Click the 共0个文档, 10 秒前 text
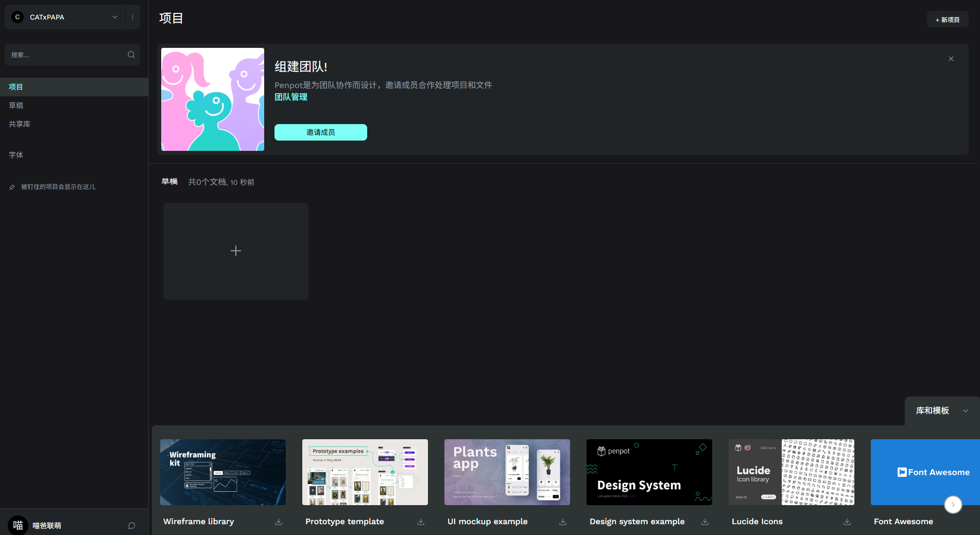Viewport: 980px width, 535px height. tap(221, 182)
